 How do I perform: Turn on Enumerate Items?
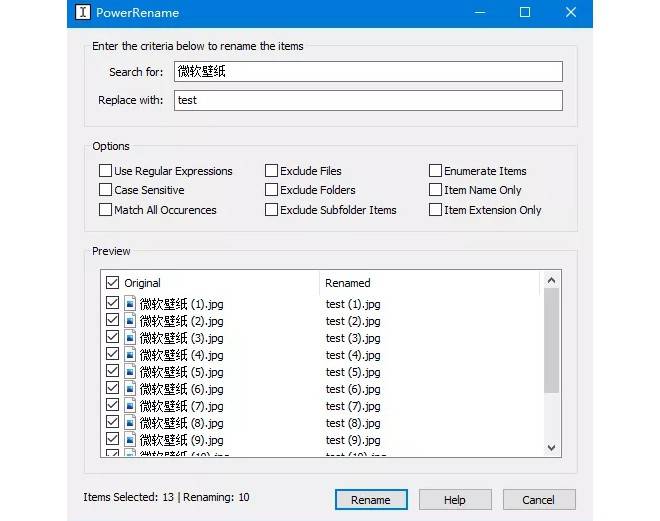coord(435,170)
